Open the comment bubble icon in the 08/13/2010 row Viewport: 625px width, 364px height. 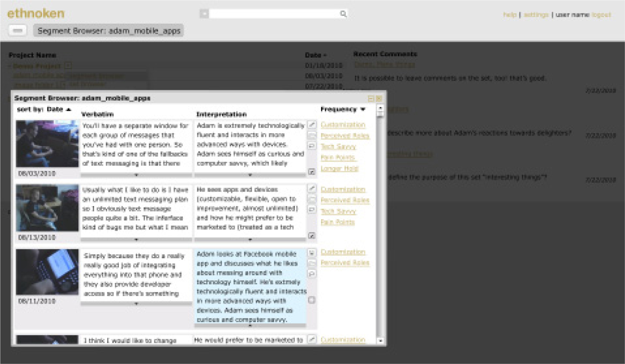coord(312,210)
